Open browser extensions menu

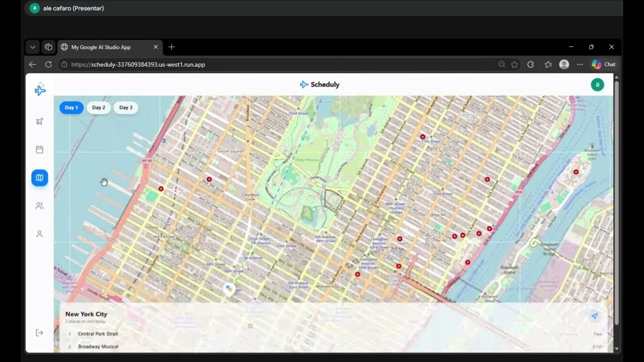point(530,64)
